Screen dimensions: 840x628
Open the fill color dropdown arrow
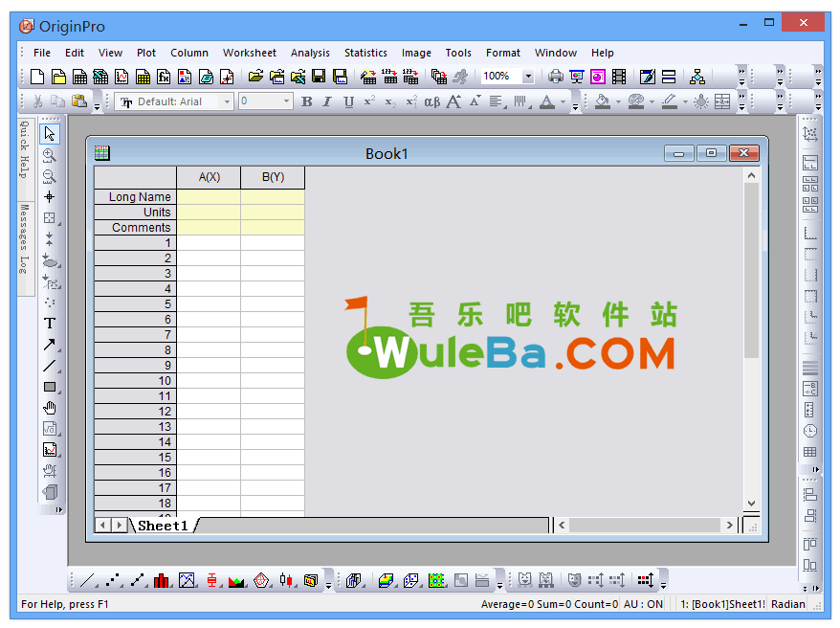618,101
